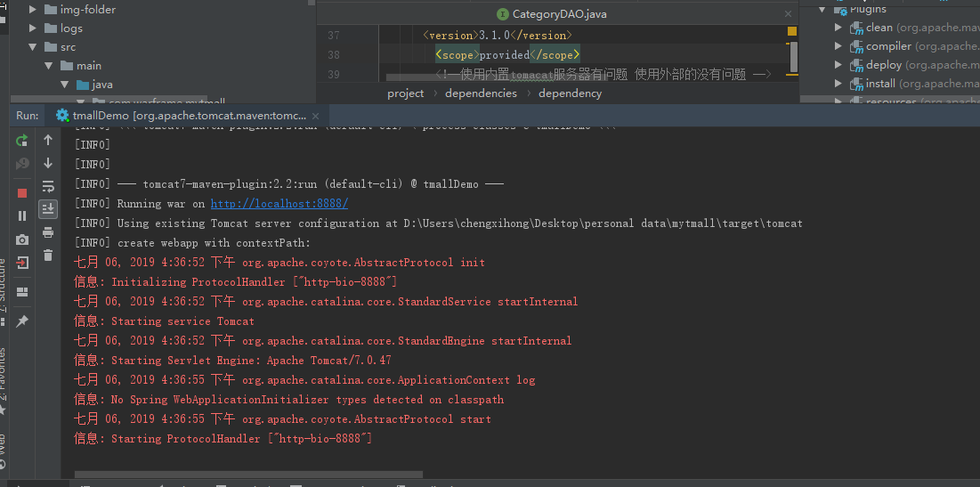980x487 pixels.
Task: Close the CategoryDAO.java tab
Action: [x=789, y=13]
